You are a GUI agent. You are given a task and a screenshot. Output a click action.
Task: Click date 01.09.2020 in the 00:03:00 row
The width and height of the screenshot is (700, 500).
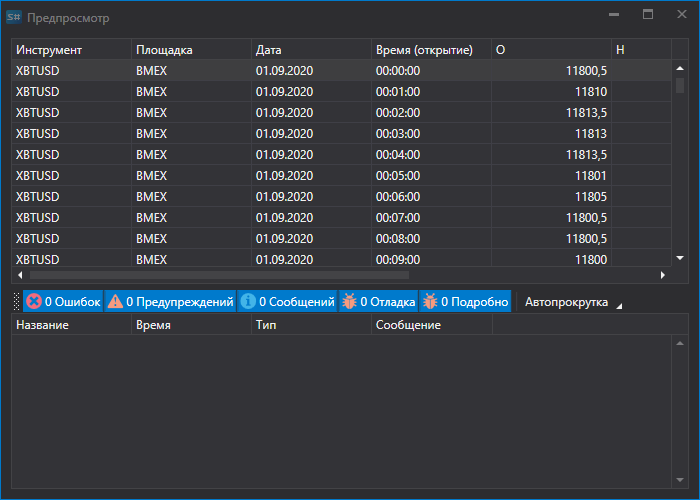point(312,133)
